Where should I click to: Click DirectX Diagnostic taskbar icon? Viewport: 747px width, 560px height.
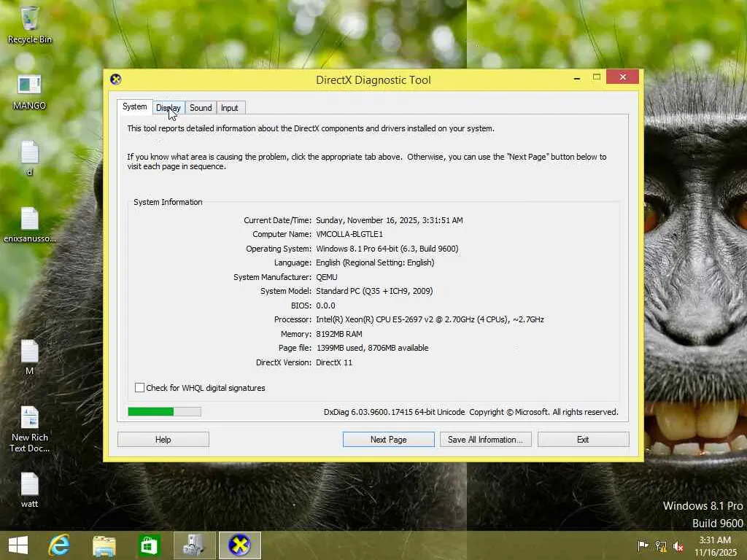pos(239,545)
